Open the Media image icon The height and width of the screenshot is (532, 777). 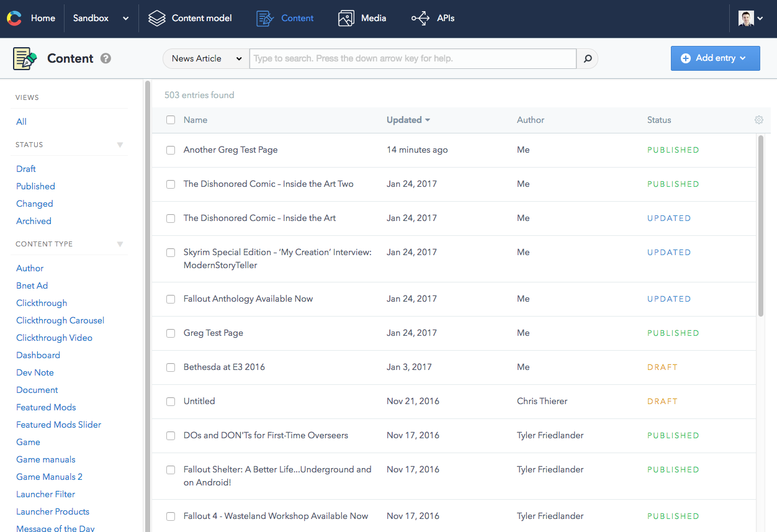[346, 18]
